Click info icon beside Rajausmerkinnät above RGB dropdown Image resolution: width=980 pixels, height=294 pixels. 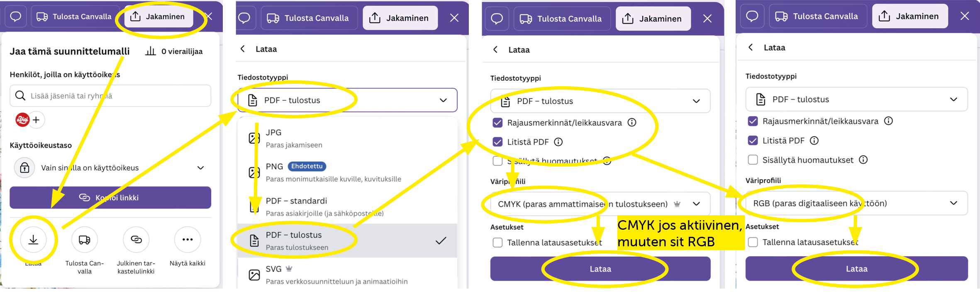[x=888, y=121]
